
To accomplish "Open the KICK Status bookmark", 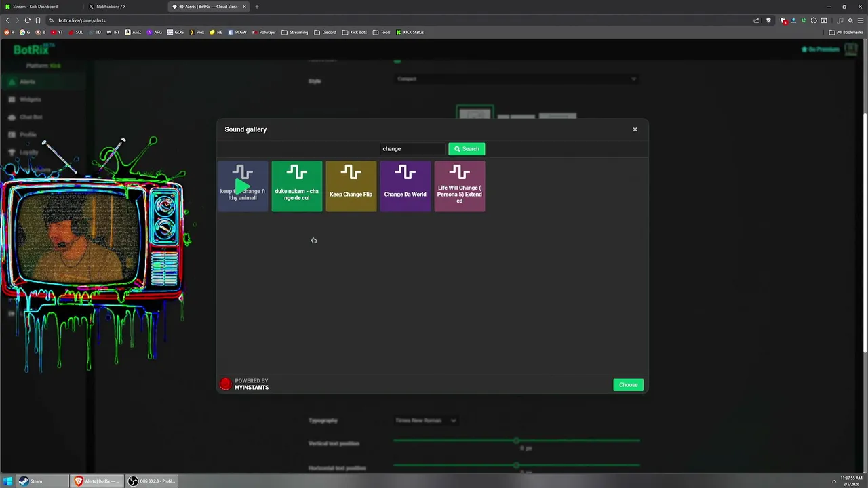I will coord(410,32).
